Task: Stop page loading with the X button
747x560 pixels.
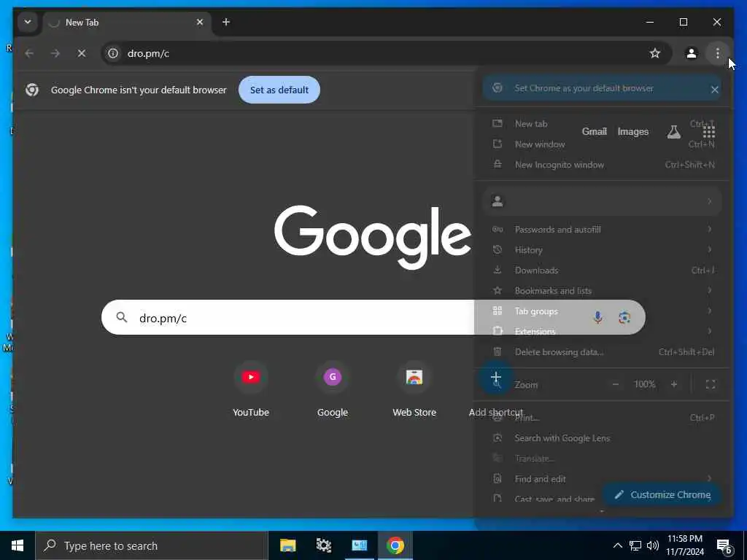Action: point(82,53)
